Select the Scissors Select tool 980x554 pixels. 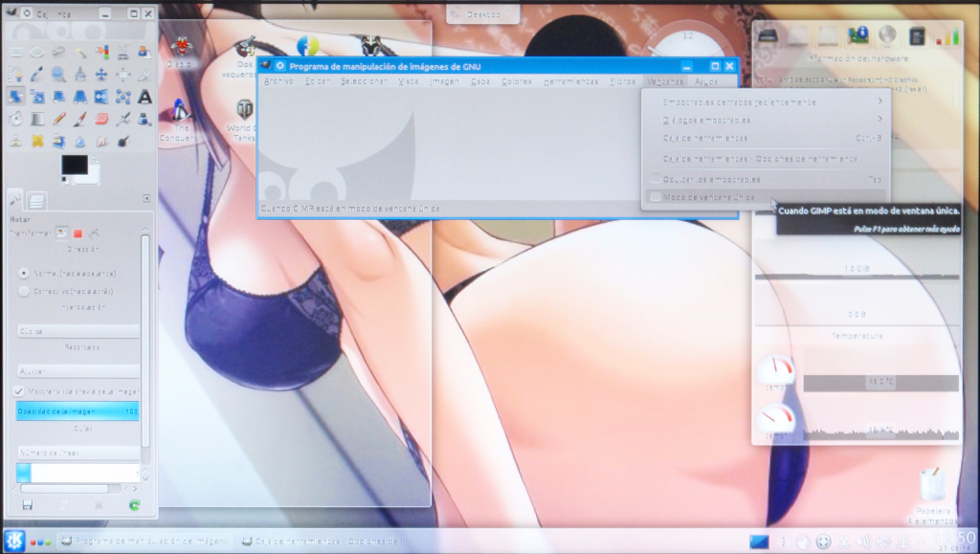coord(123,52)
